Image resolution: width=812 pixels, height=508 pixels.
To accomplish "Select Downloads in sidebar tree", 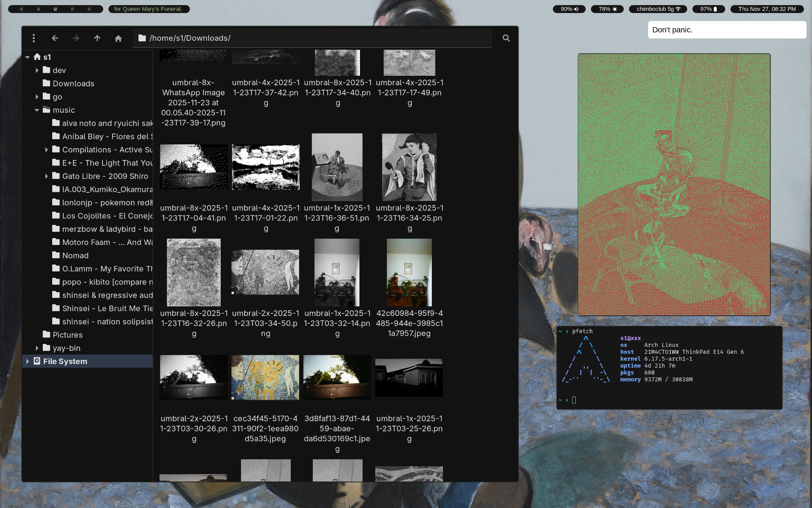I will (73, 83).
